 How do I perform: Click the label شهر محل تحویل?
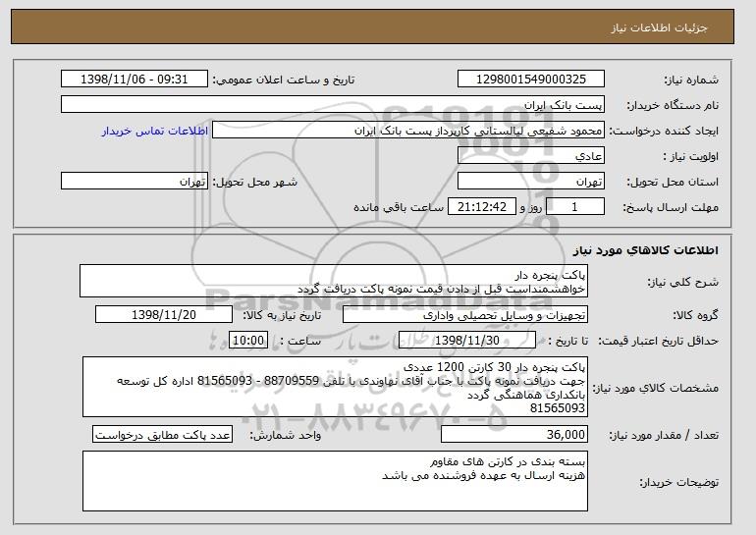coord(255,183)
